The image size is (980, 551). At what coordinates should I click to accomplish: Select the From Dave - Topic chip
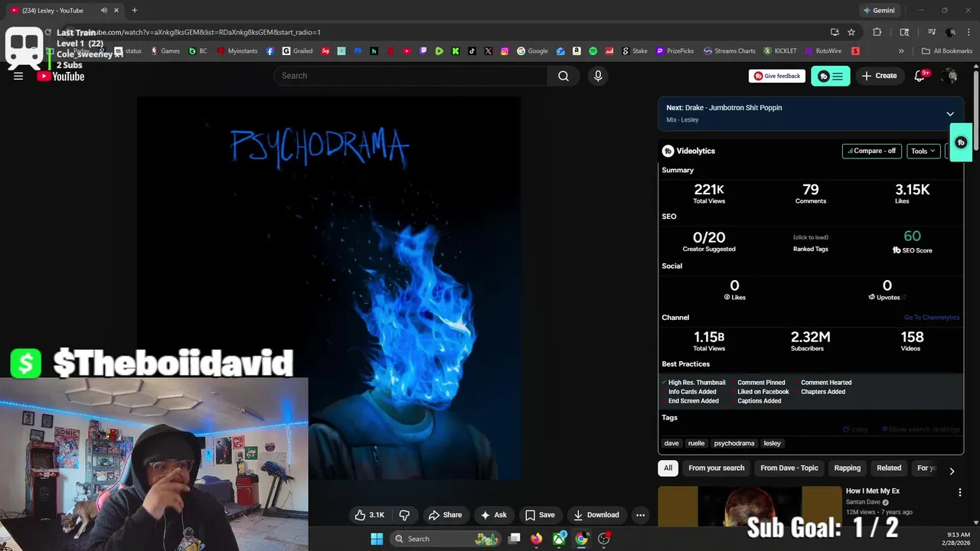(789, 468)
